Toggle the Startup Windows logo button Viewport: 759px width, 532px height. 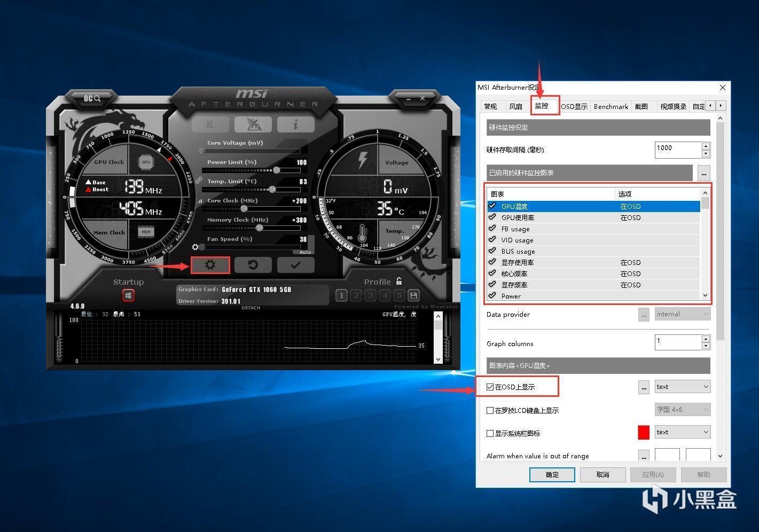click(x=128, y=295)
